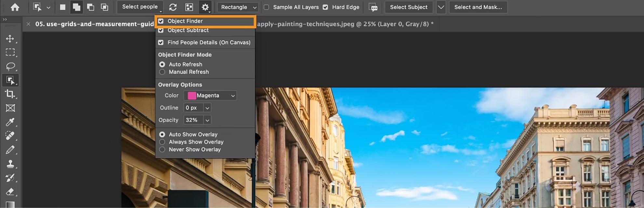The width and height of the screenshot is (644, 208).
Task: Open the gear settings icon
Action: pos(205,7)
